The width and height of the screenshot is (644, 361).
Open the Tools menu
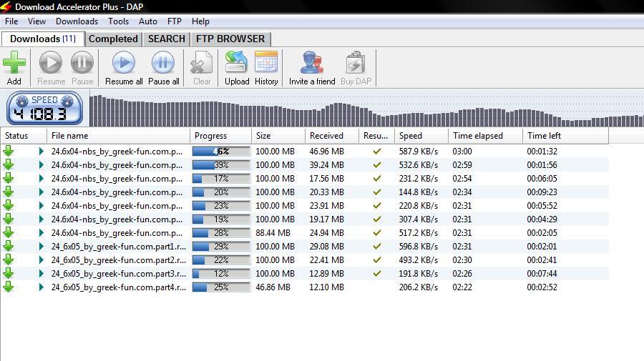[x=118, y=21]
